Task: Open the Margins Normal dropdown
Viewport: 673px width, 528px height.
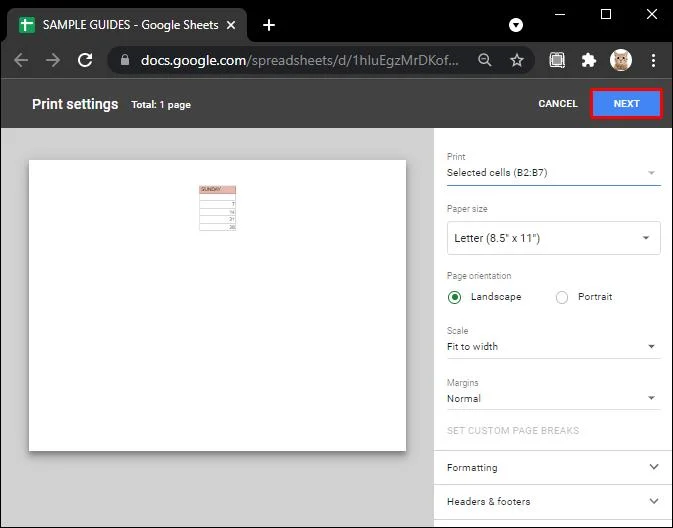Action: [553, 398]
